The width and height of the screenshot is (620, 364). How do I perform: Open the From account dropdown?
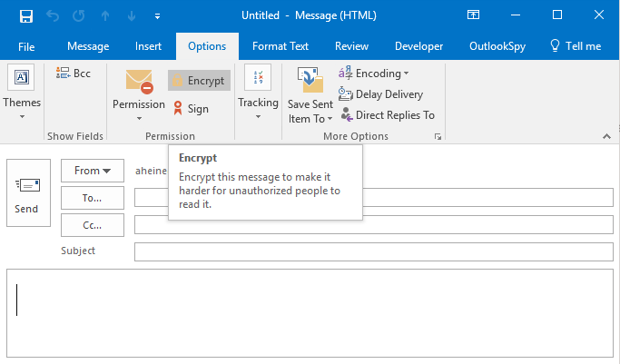[92, 171]
